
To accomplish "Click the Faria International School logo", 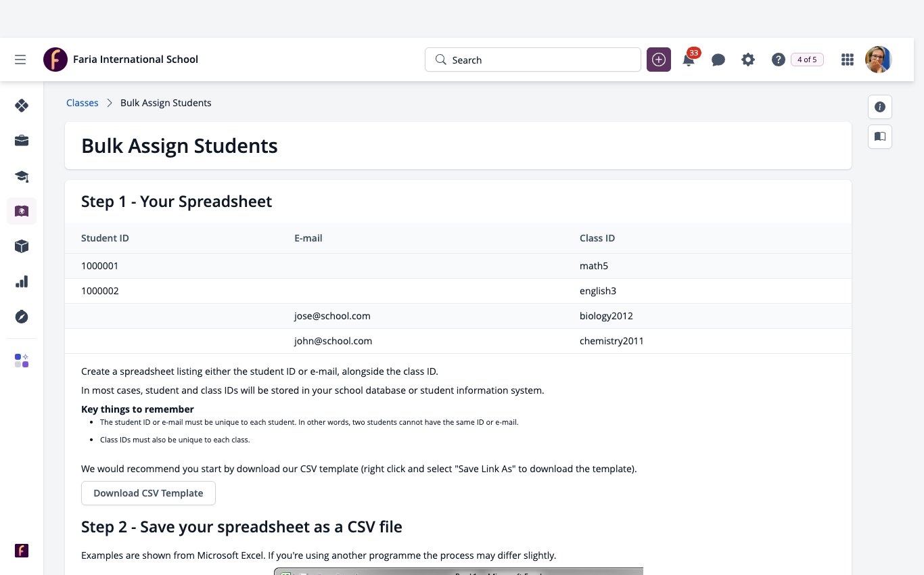I will 55,60.
